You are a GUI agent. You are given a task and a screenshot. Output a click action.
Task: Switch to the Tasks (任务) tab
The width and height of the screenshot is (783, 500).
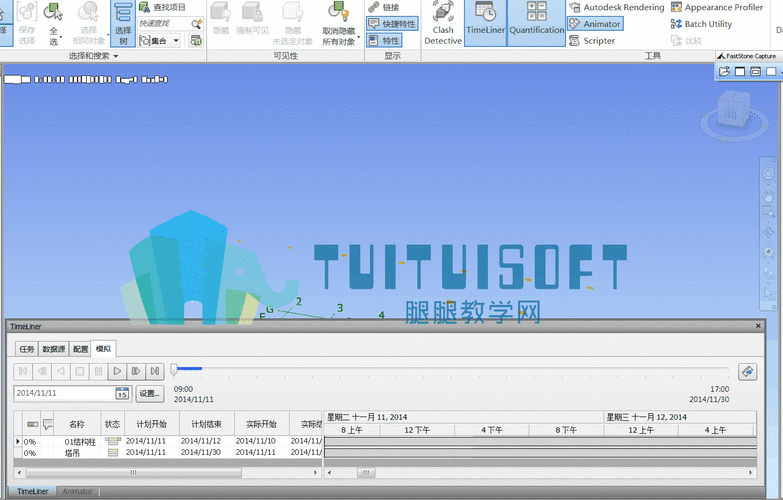pyautogui.click(x=27, y=349)
